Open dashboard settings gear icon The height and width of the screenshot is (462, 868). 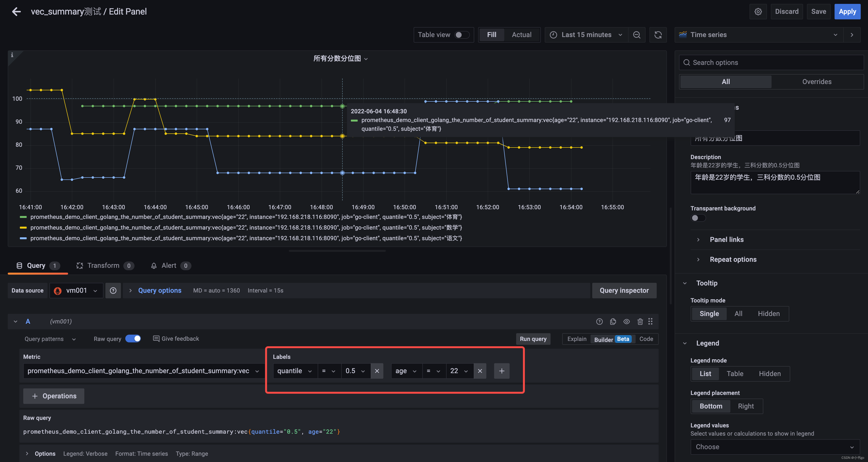758,12
